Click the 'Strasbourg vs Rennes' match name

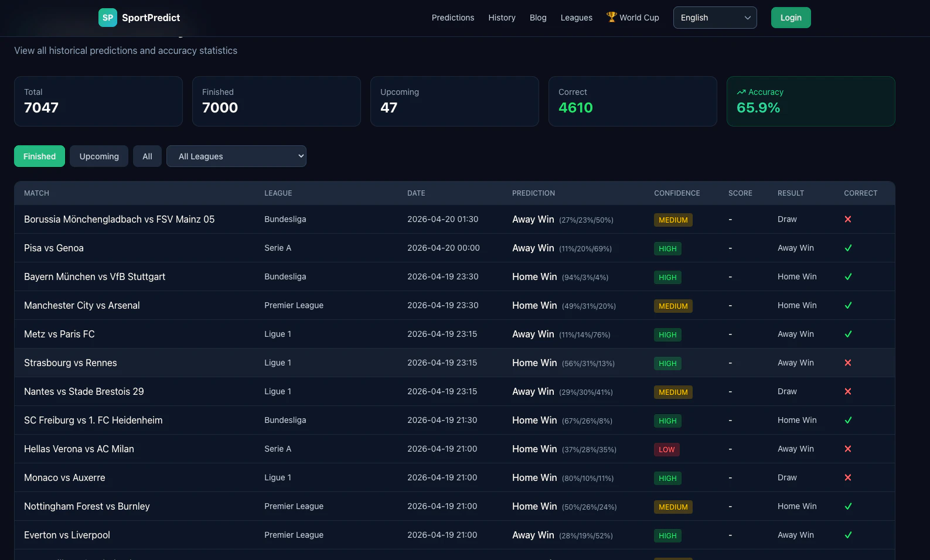70,363
